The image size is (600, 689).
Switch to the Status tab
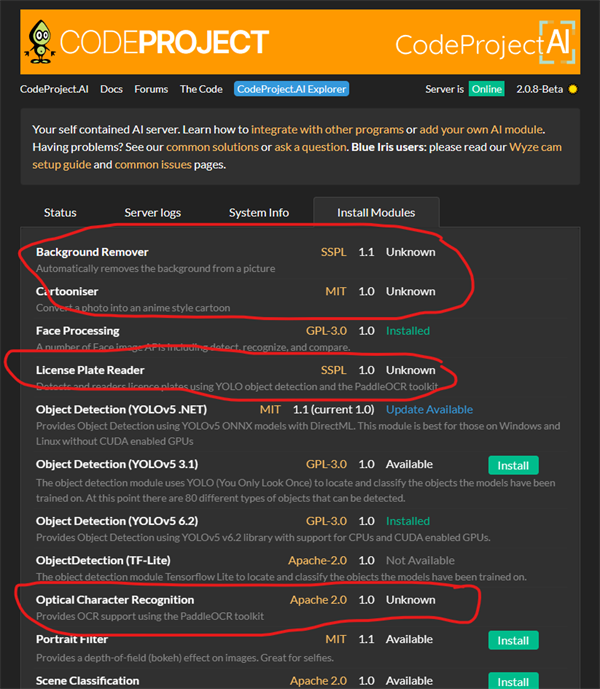[60, 213]
